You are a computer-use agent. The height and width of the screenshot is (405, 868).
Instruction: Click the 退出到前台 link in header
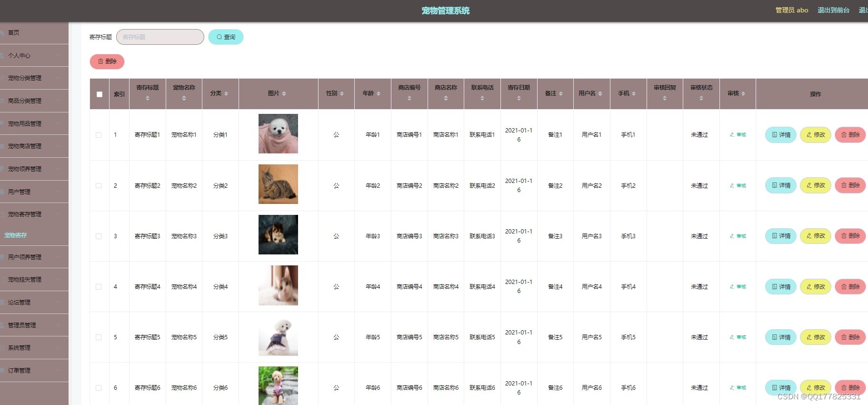pyautogui.click(x=833, y=10)
